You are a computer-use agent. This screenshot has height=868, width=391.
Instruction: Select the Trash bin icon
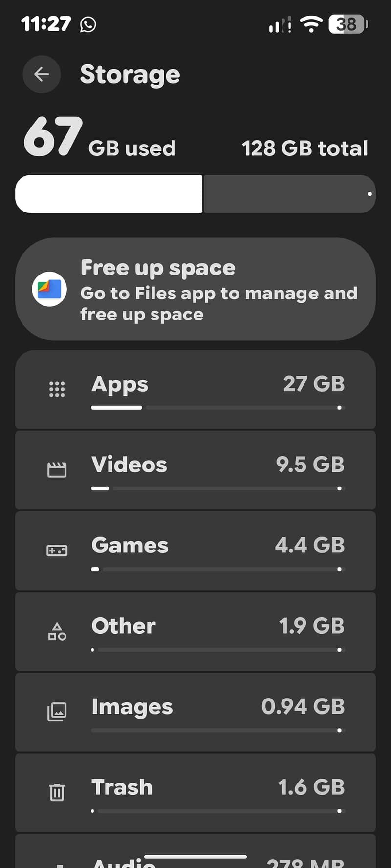[57, 792]
